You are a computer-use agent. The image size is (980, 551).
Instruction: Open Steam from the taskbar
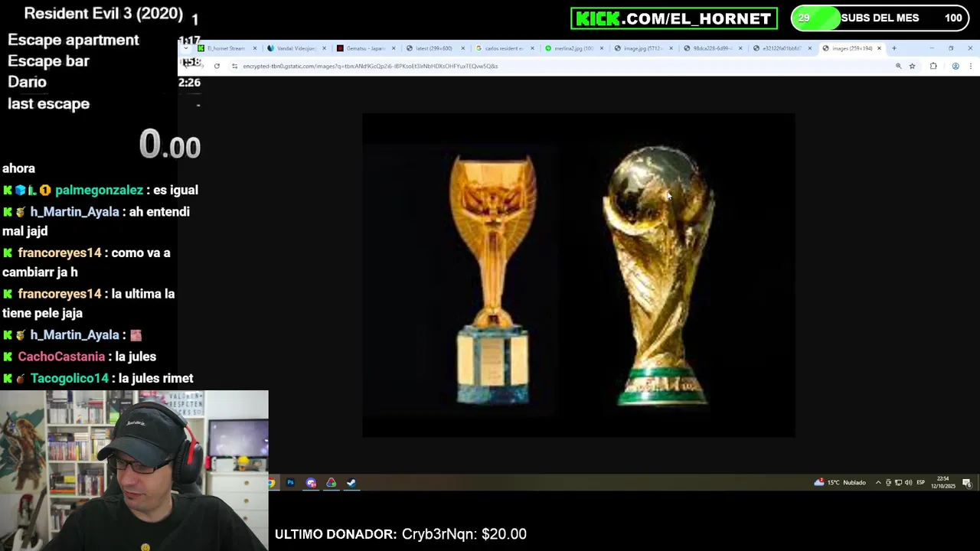coord(351,483)
